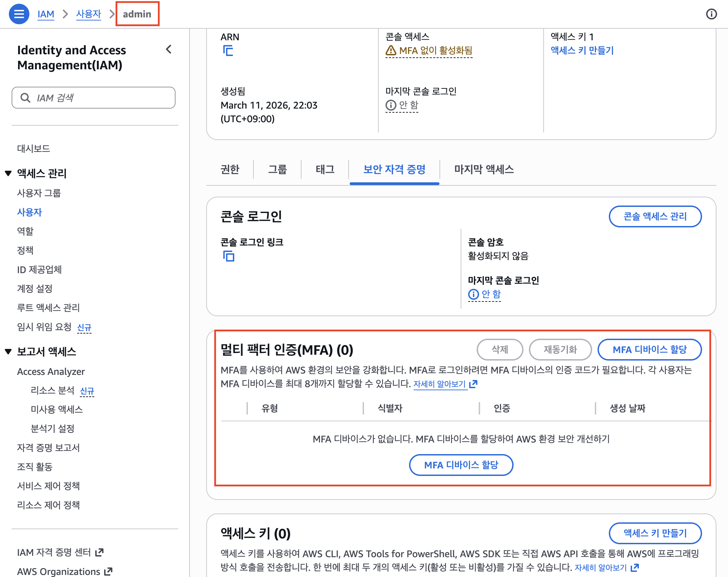
Task: Click info icon under 마지막 콘솔 로그인 summary
Action: (391, 105)
